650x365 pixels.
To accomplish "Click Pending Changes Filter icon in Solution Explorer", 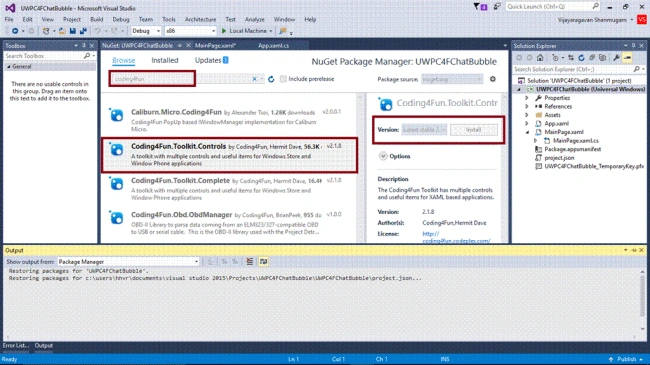I will click(555, 58).
